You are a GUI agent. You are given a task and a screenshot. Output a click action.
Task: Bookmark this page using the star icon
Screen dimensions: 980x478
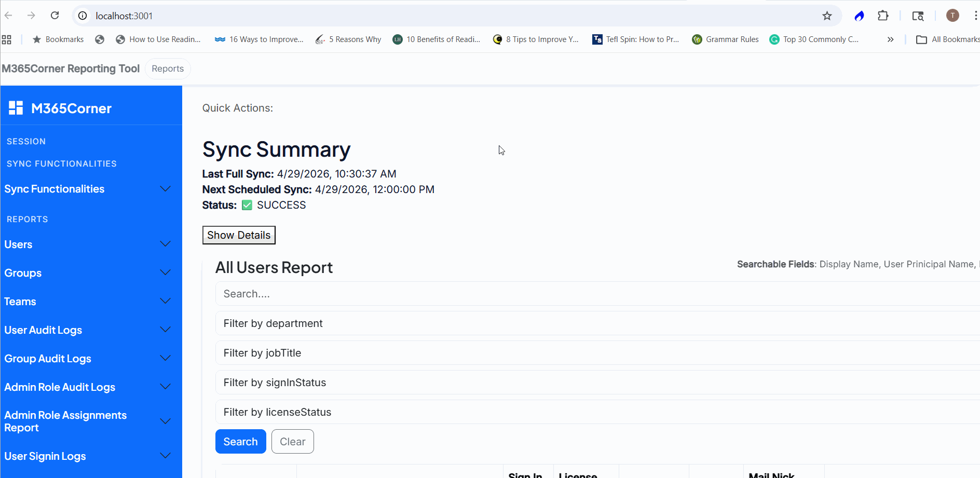tap(827, 16)
